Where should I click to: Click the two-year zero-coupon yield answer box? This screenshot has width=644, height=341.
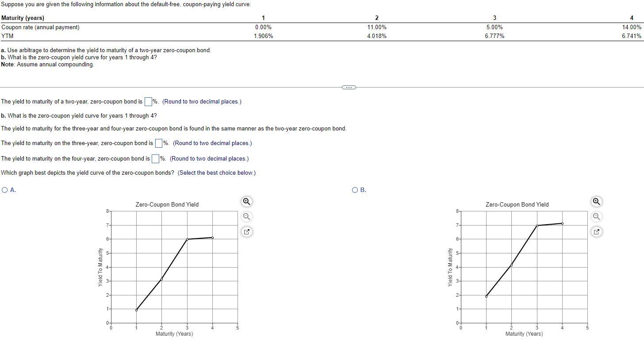pyautogui.click(x=149, y=101)
